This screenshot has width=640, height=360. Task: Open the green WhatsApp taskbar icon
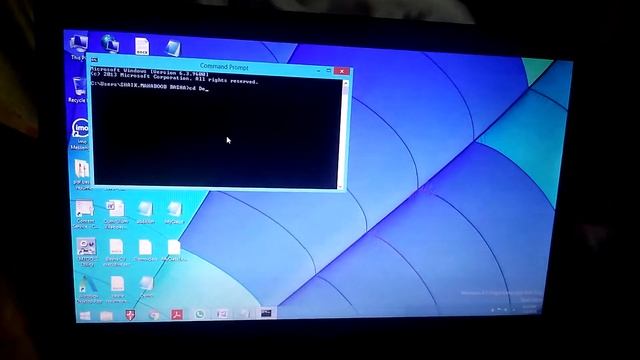point(200,314)
